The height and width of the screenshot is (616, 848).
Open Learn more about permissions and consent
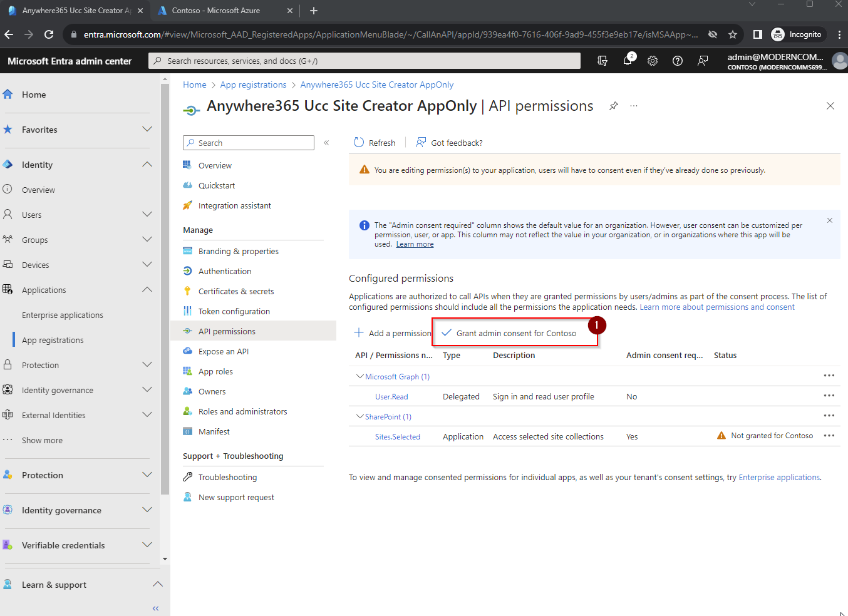coord(717,307)
